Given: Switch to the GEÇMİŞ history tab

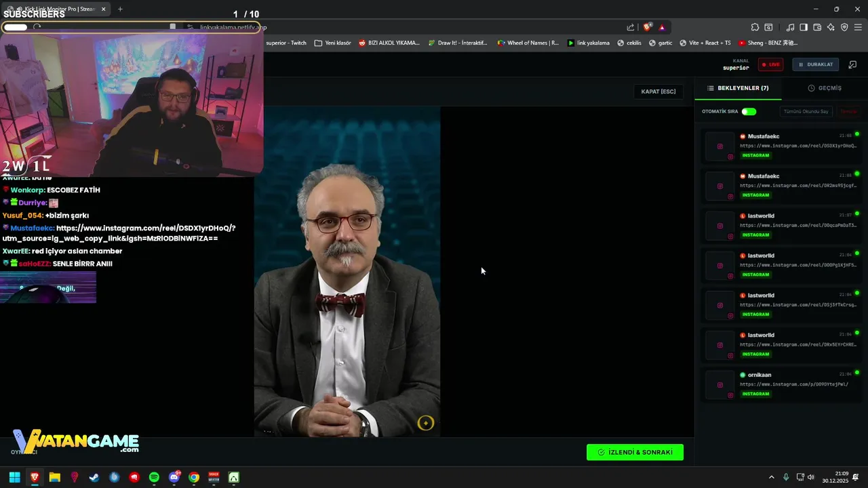Looking at the screenshot, I should pyautogui.click(x=825, y=88).
